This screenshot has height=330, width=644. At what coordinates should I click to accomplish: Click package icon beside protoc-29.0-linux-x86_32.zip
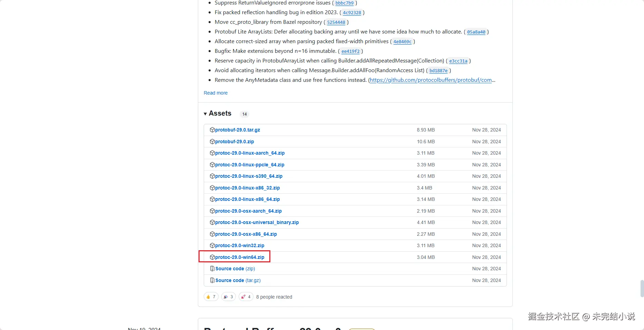212,188
